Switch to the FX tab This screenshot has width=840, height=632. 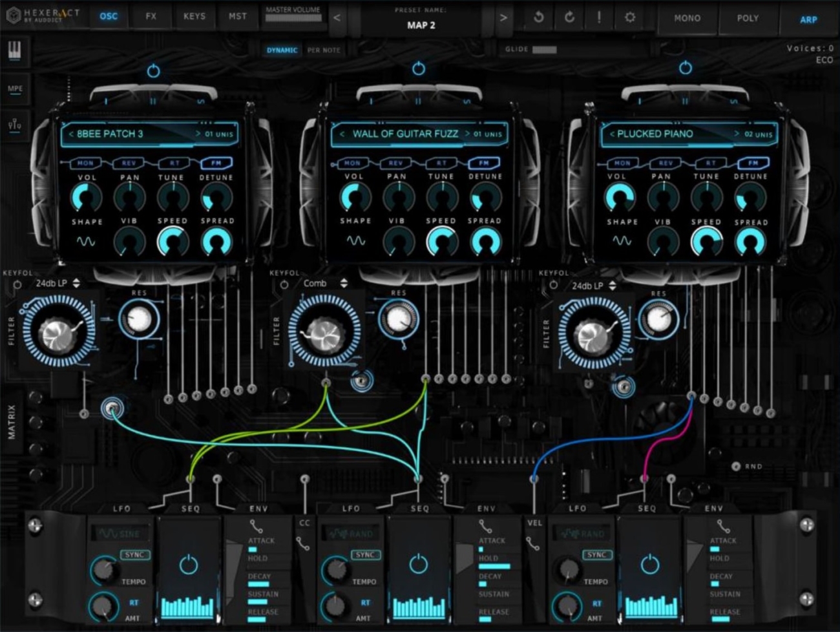pyautogui.click(x=151, y=17)
